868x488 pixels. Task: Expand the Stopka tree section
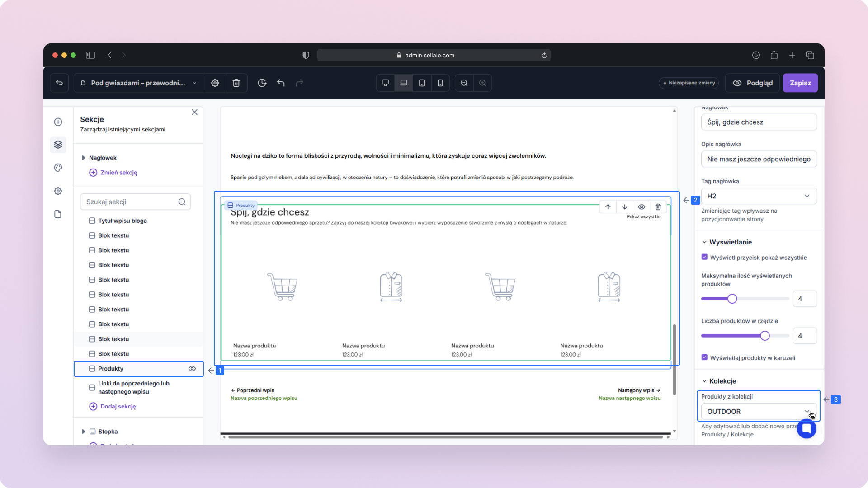point(83,432)
